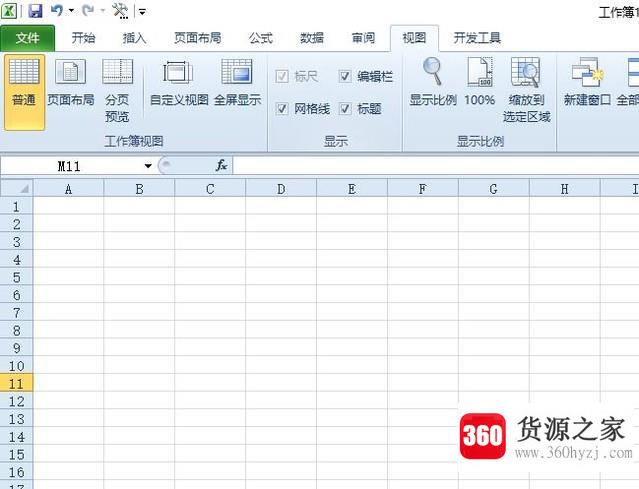Select row 15 header

(16, 455)
